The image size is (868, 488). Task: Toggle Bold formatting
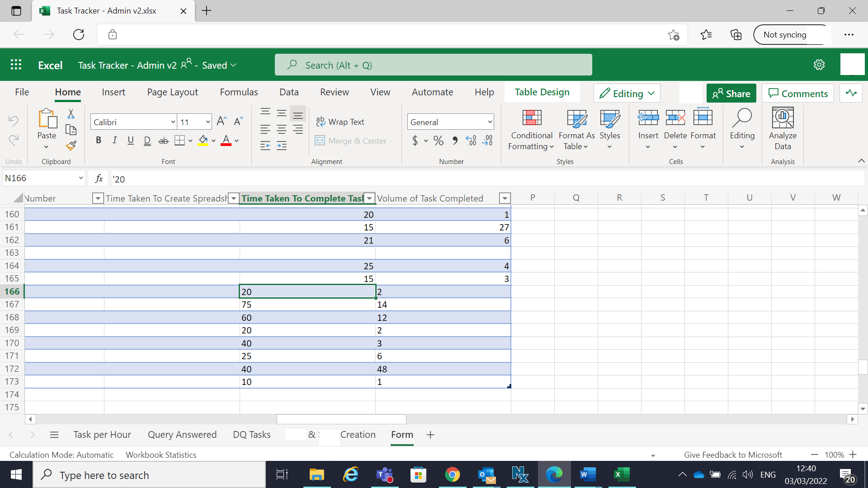click(99, 141)
